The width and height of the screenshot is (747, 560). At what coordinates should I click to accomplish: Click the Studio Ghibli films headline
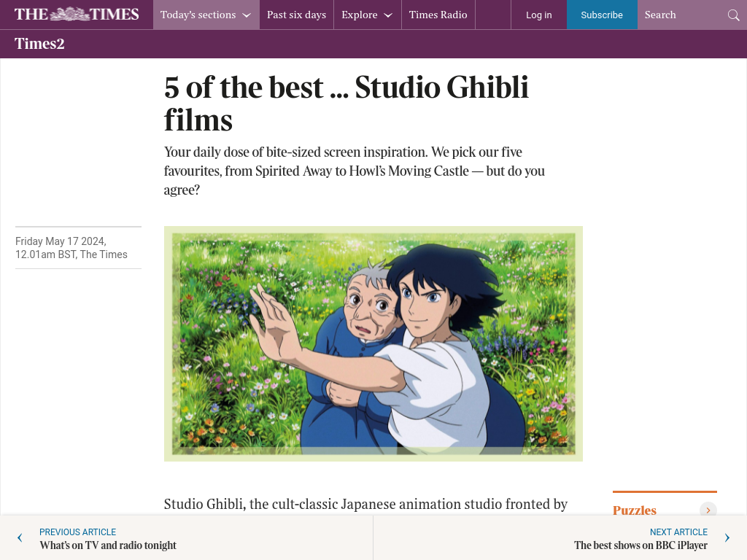(x=347, y=104)
